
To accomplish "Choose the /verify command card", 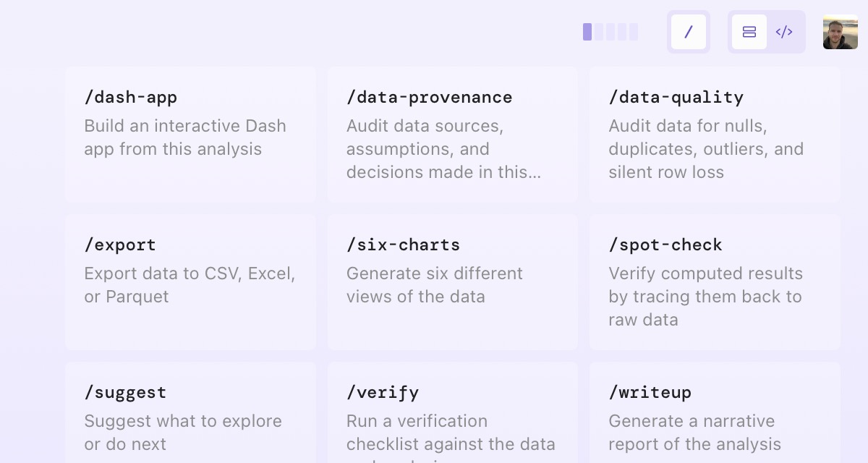I will point(452,412).
